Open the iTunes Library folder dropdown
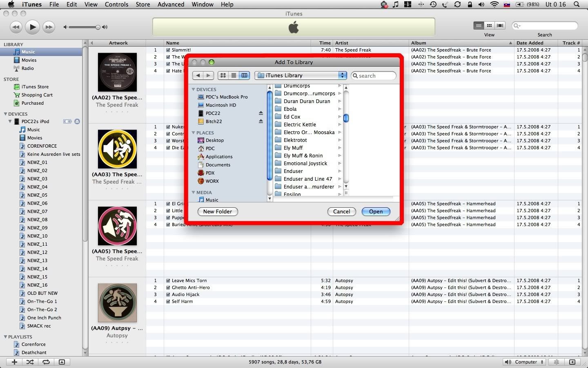Viewport: 588px width, 368px height. [301, 75]
